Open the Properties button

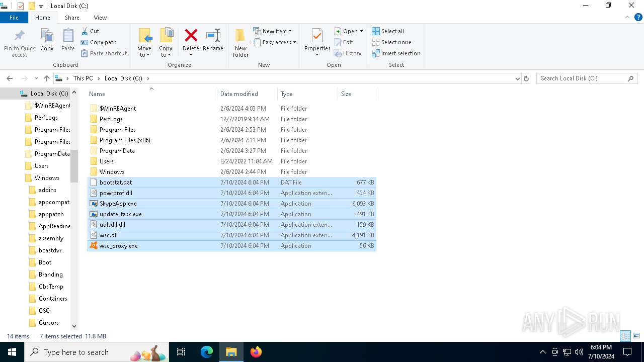[317, 42]
